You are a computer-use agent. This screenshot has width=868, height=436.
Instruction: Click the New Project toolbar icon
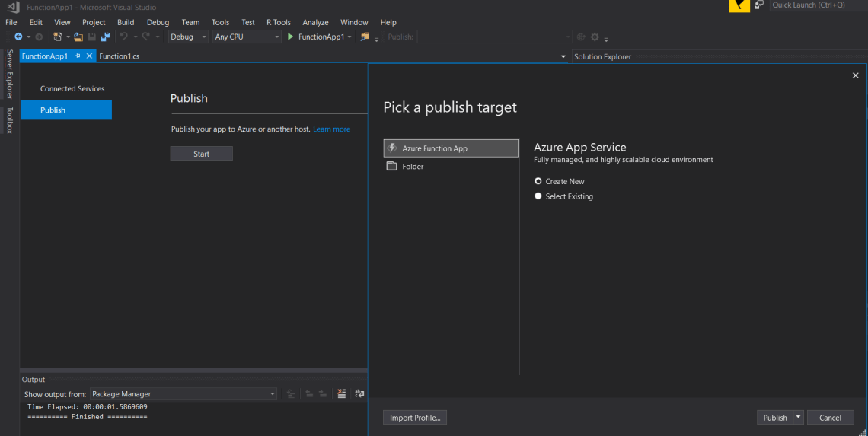[x=57, y=37]
